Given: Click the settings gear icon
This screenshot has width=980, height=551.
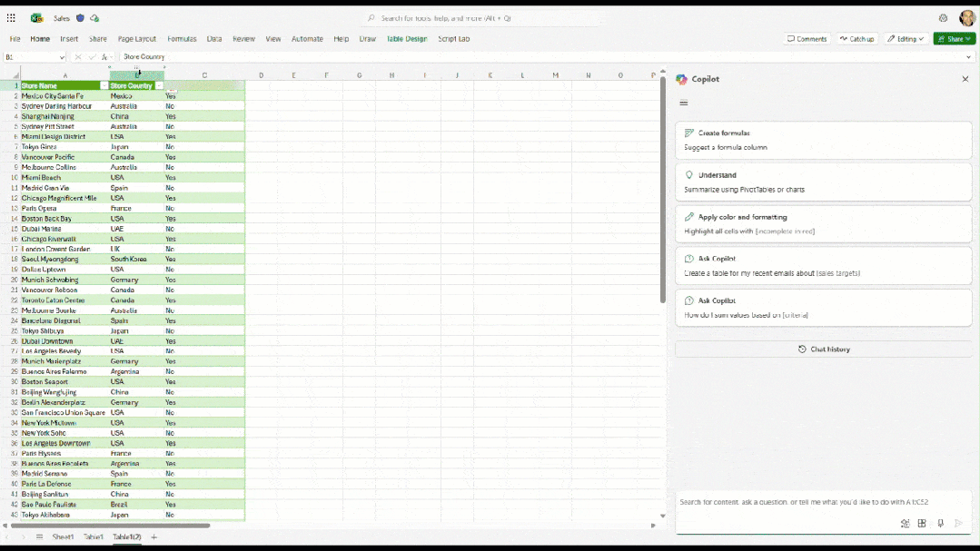Looking at the screenshot, I should tap(943, 18).
